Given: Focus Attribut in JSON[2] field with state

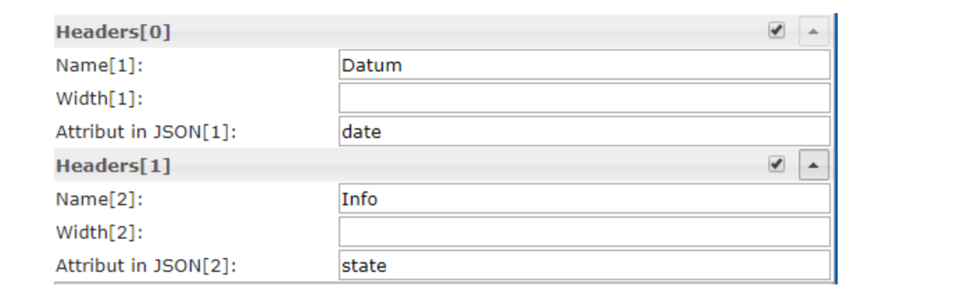Looking at the screenshot, I should coord(584,265).
